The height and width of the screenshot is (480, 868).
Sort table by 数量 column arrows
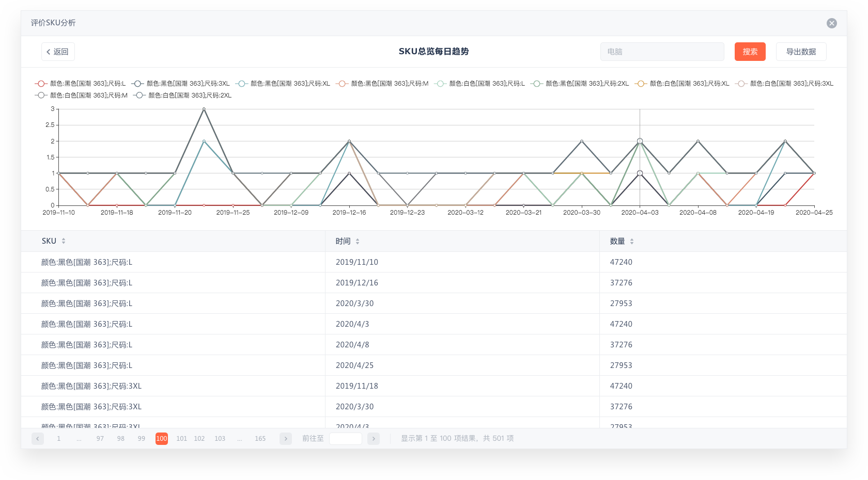(632, 241)
